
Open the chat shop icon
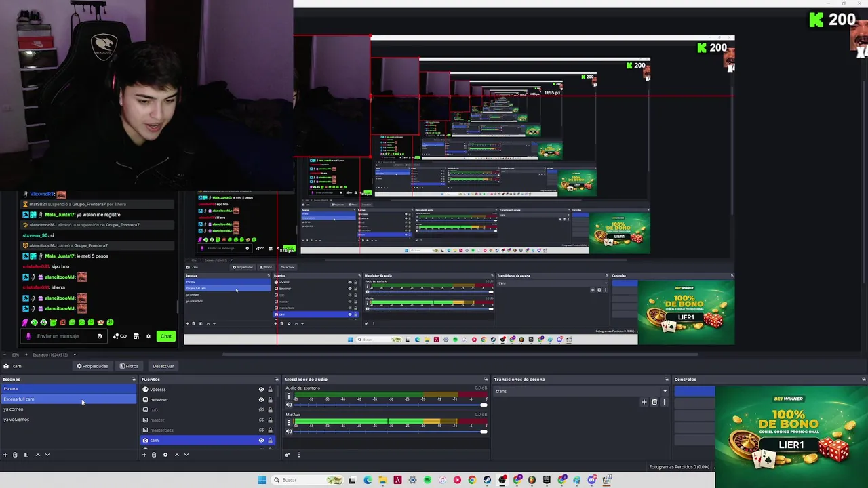click(x=136, y=336)
